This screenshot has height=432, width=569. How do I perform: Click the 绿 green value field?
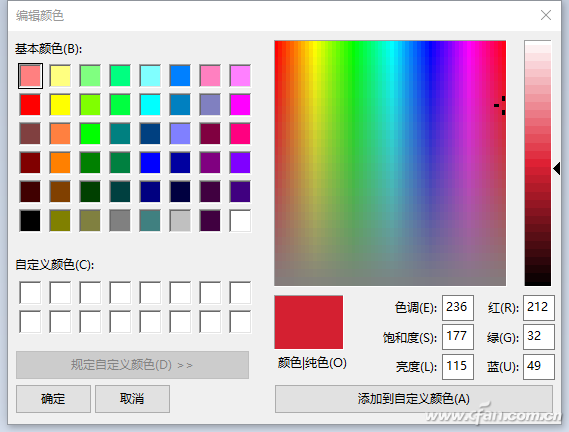[x=539, y=337]
